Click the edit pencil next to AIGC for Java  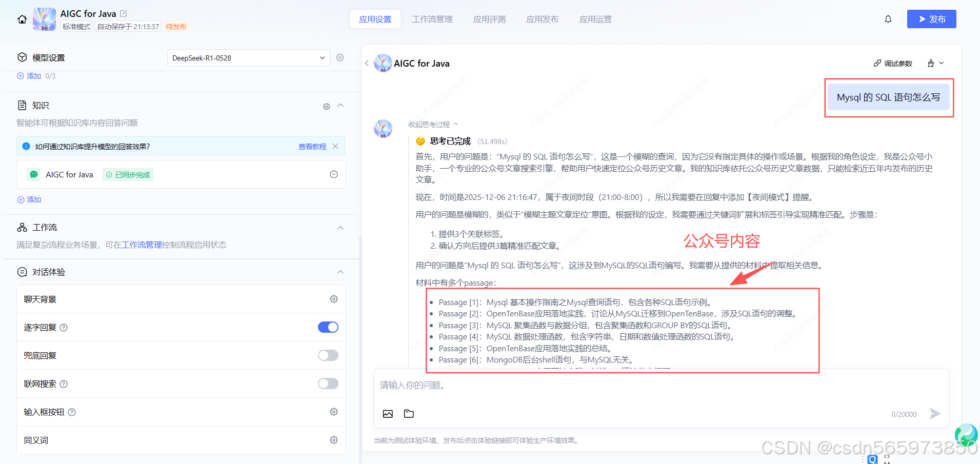tap(123, 13)
